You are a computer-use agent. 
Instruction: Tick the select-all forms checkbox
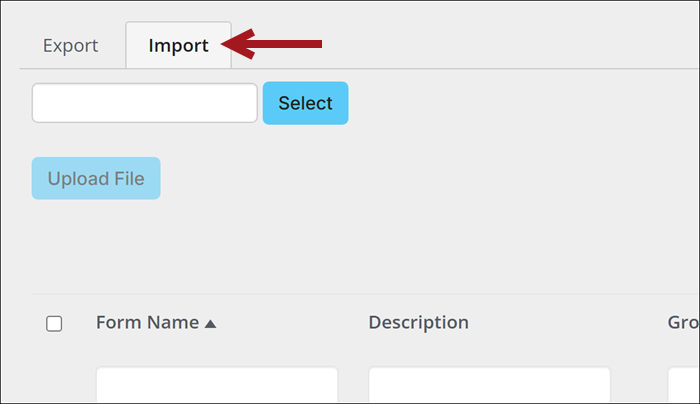54,324
